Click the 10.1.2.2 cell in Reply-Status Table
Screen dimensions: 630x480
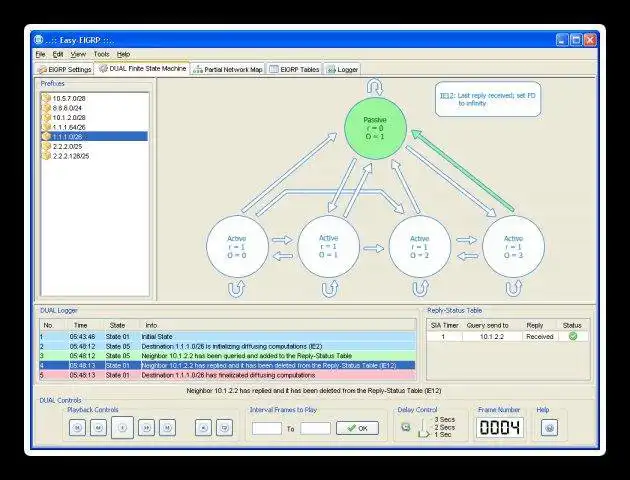pyautogui.click(x=492, y=337)
